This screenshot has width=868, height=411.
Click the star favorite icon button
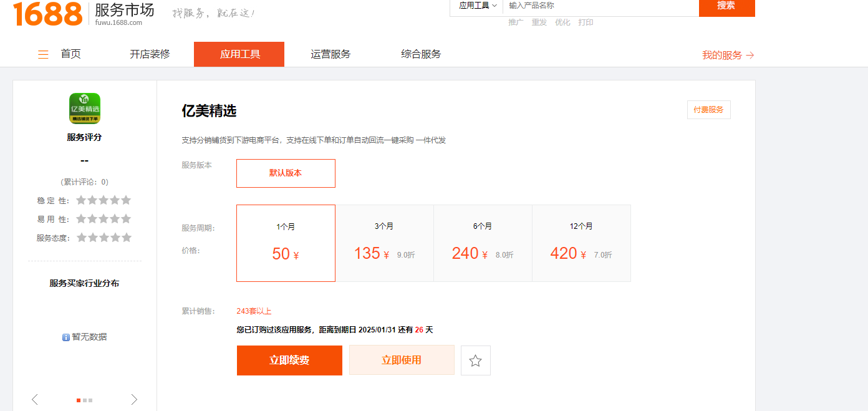coord(475,360)
